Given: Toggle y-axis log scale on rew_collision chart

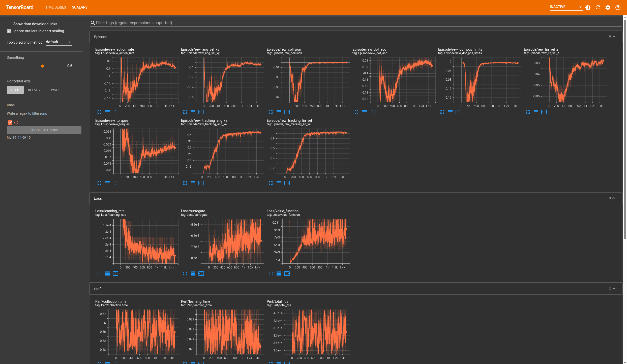Looking at the screenshot, I should pyautogui.click(x=279, y=112).
